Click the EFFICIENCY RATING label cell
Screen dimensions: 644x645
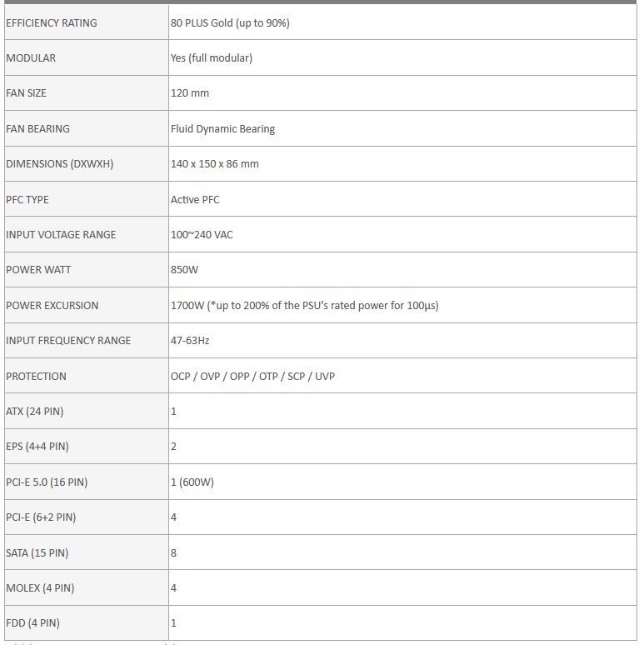[x=52, y=23]
